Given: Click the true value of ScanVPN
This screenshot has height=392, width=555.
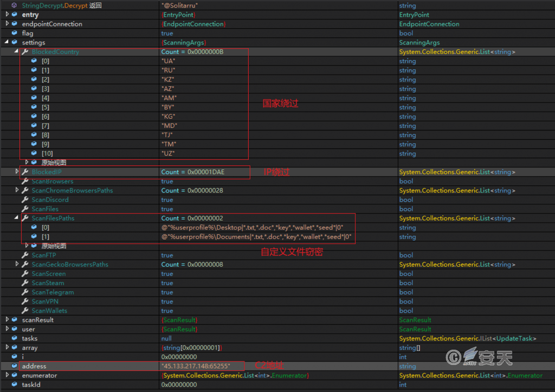Looking at the screenshot, I should pyautogui.click(x=167, y=301).
